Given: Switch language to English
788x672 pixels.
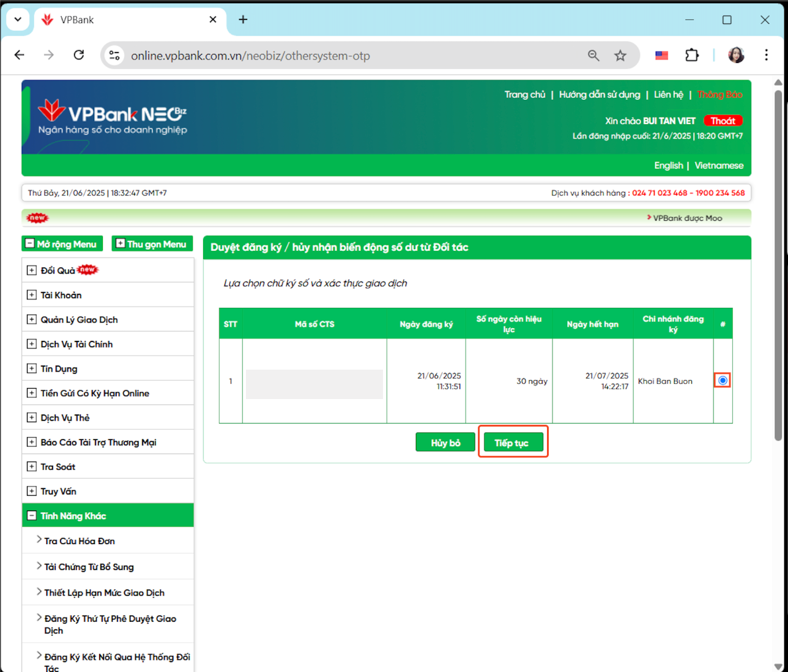Looking at the screenshot, I should [x=668, y=165].
